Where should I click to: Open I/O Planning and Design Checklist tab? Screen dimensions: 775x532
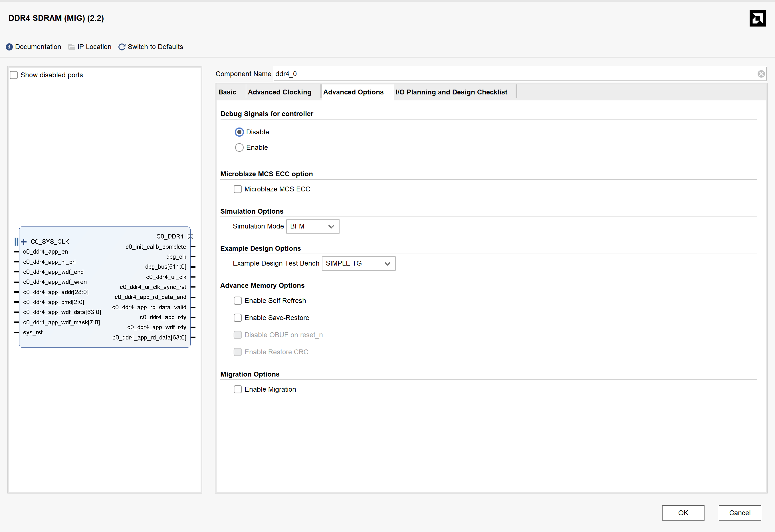451,92
